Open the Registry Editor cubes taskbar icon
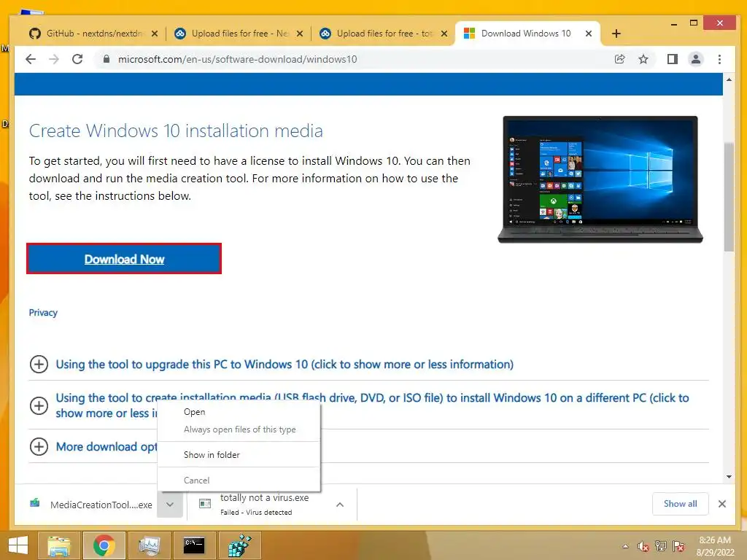Image resolution: width=747 pixels, height=560 pixels. tap(239, 545)
